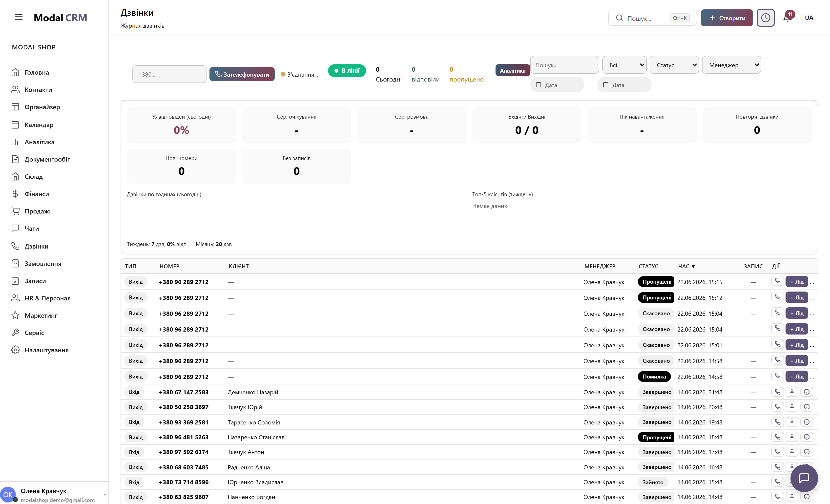Image resolution: width=830 pixels, height=504 pixels.
Task: Open the Статус filter dropdown
Action: (x=674, y=65)
